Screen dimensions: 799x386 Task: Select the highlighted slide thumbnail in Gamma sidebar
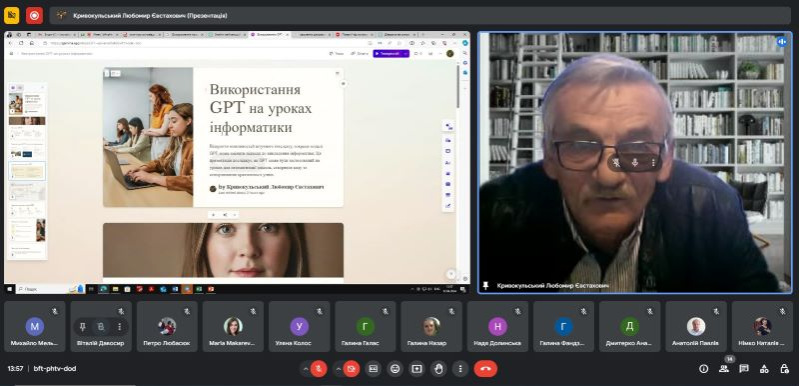(27, 171)
